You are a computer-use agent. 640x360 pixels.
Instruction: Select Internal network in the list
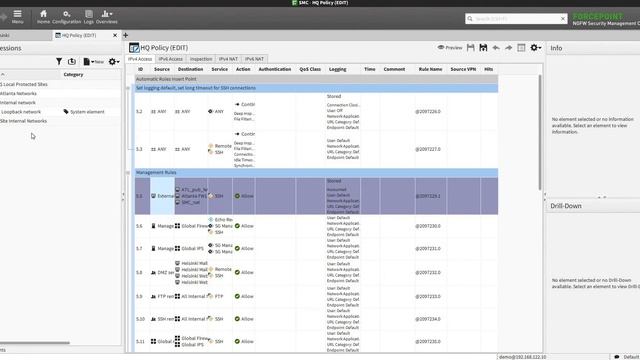18,103
